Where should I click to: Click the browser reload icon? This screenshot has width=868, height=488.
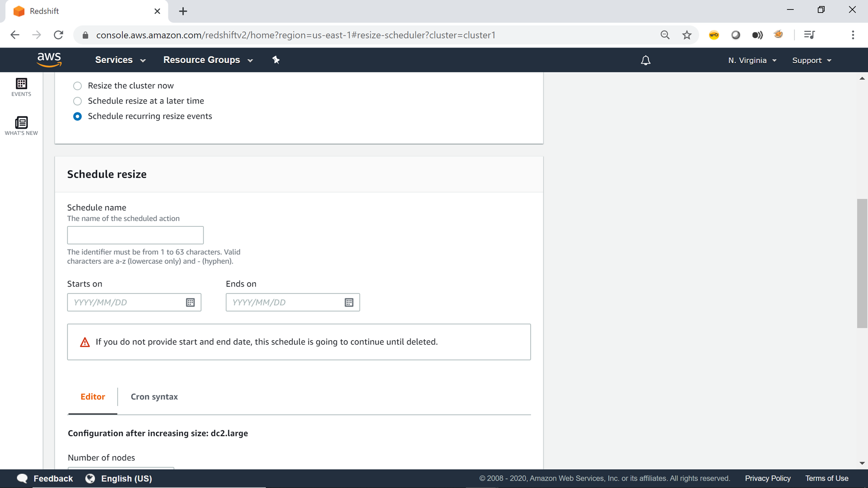click(59, 35)
